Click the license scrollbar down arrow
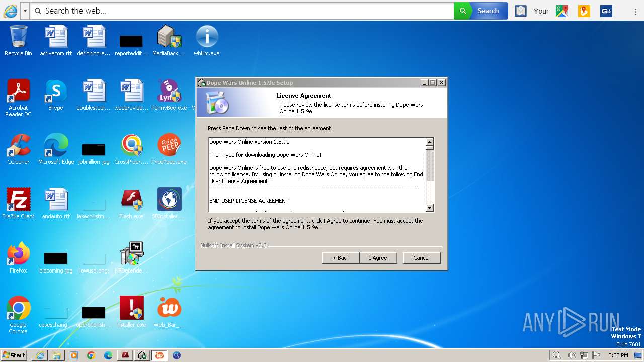 click(x=429, y=208)
